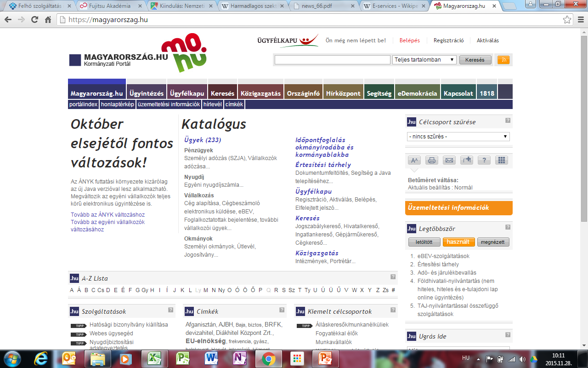Open the 'Ügyek (233)' catalog link

(x=203, y=140)
